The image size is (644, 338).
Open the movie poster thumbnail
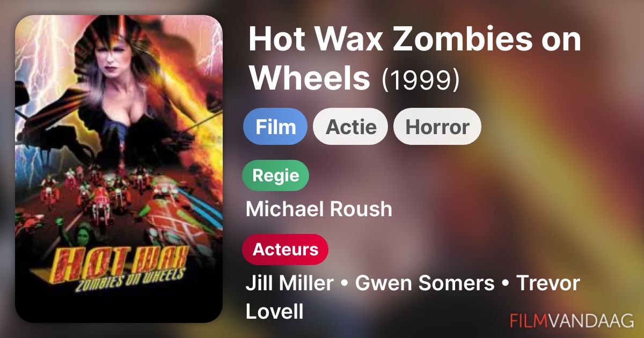point(119,168)
